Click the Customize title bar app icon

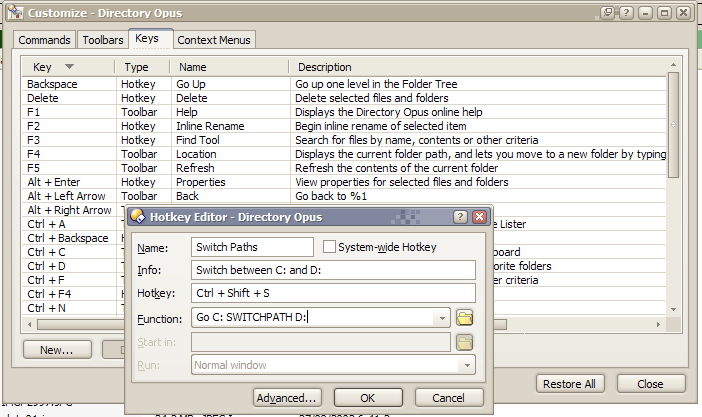[15, 13]
